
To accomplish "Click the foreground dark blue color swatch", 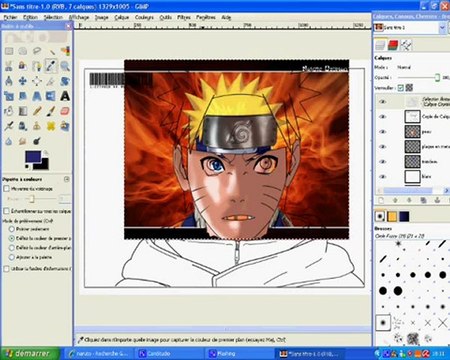I will tap(33, 157).
